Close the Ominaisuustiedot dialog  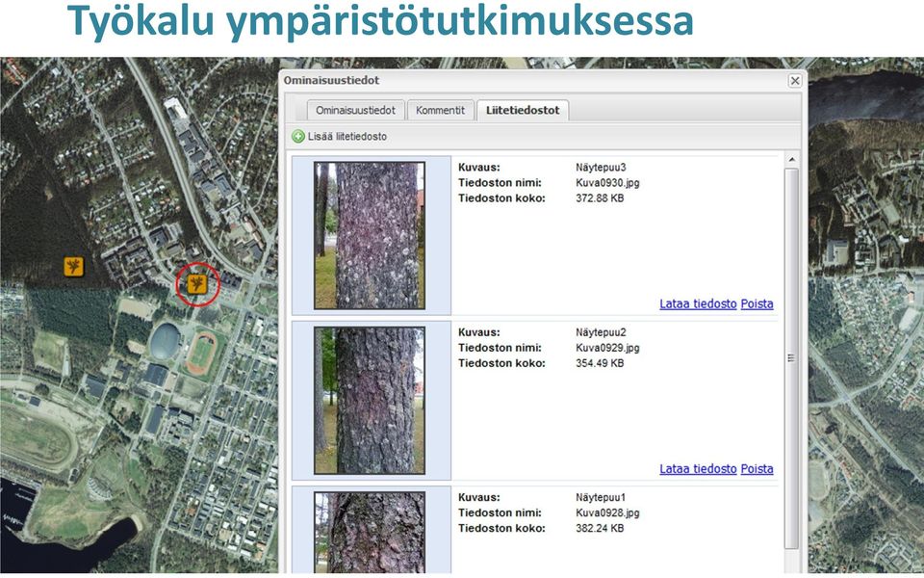(795, 81)
